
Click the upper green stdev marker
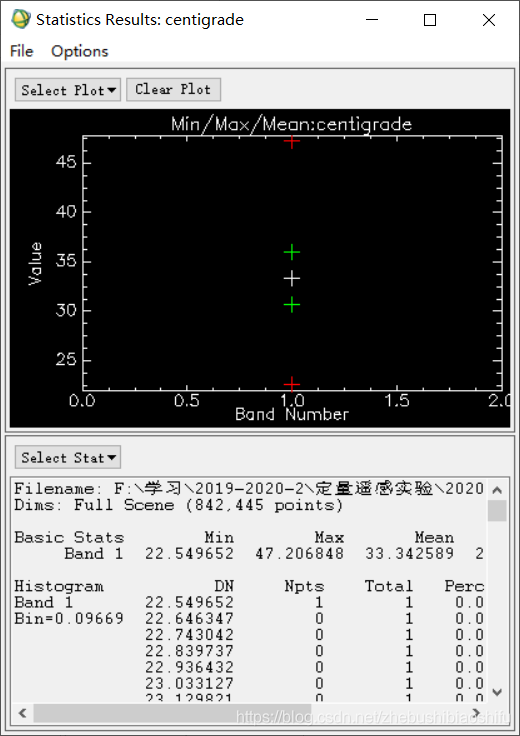click(x=292, y=253)
